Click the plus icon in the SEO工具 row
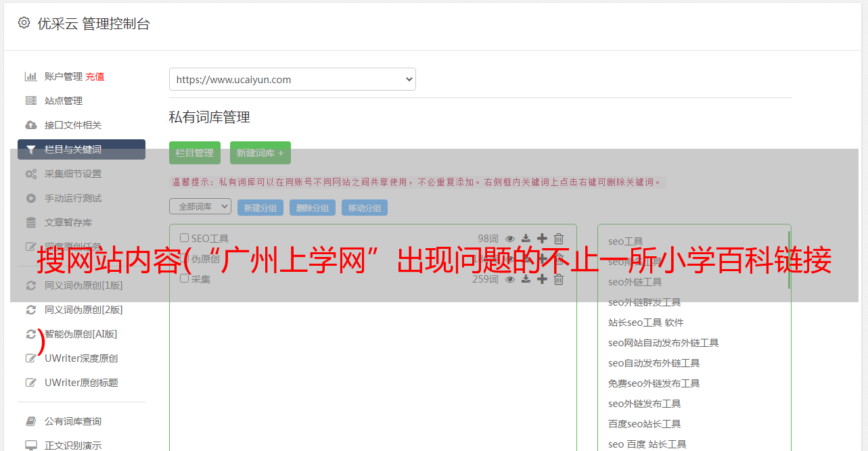The width and height of the screenshot is (868, 451). (542, 238)
